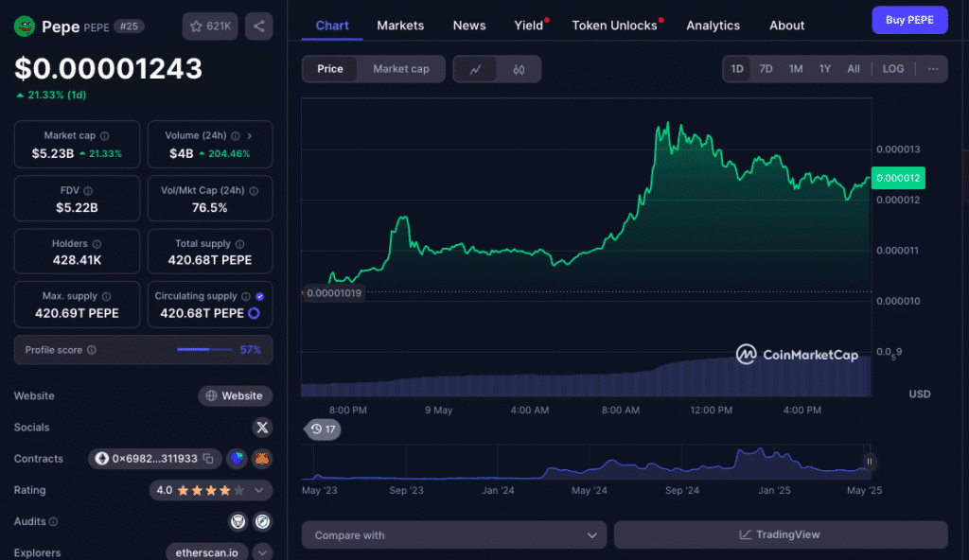The image size is (969, 560).
Task: Click the share icon in the header
Action: tap(258, 26)
